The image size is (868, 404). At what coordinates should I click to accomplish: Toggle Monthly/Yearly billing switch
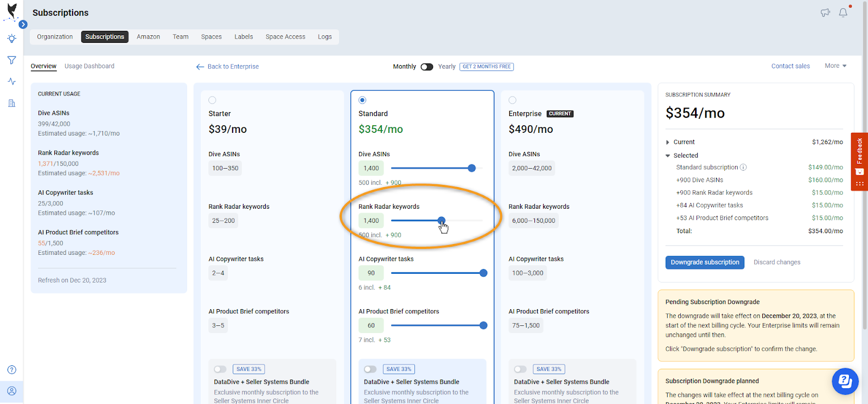coord(427,67)
